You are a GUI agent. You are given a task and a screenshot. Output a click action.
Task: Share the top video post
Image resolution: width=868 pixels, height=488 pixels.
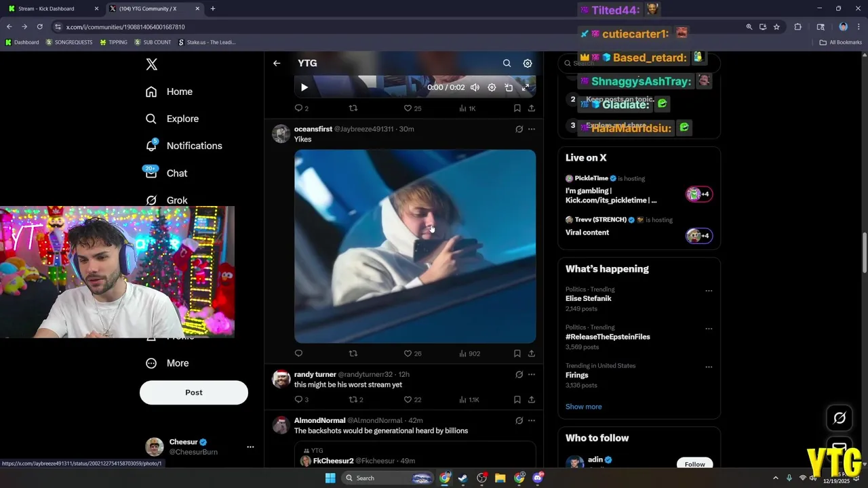point(532,108)
